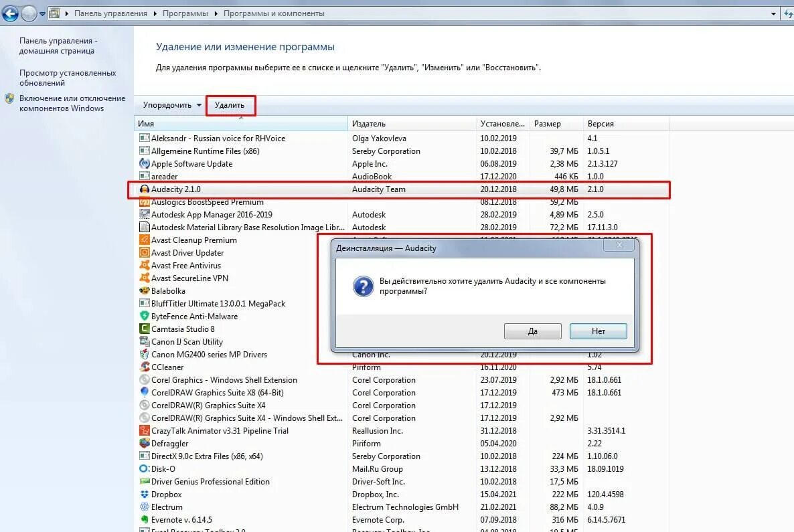Viewport: 794px width, 532px height.
Task: Open Включение или отключение компонентов Windows
Action: click(x=72, y=103)
